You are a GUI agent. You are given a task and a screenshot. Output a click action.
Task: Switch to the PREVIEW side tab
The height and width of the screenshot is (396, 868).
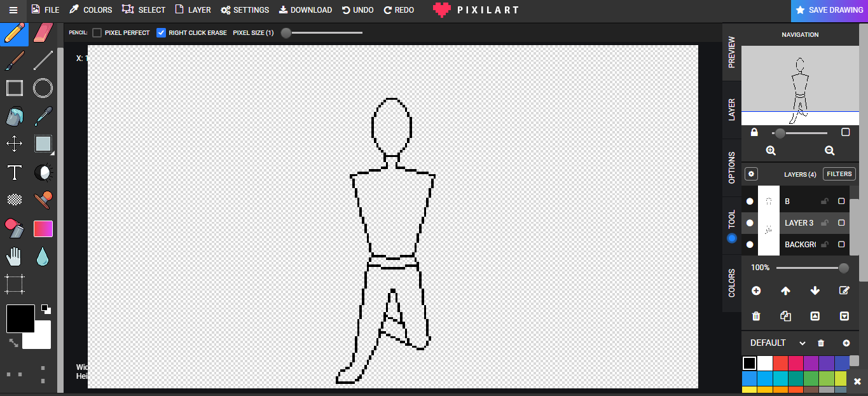click(x=731, y=52)
